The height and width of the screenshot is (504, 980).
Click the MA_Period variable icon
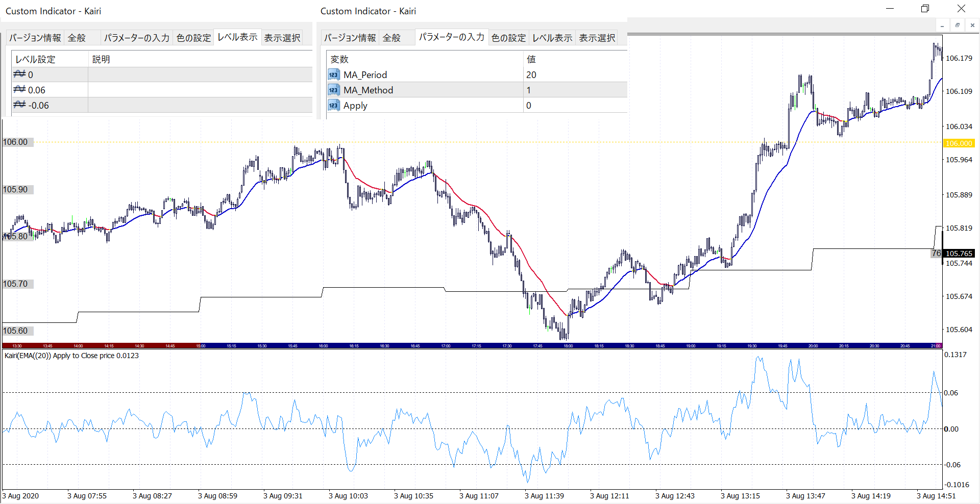tap(333, 75)
